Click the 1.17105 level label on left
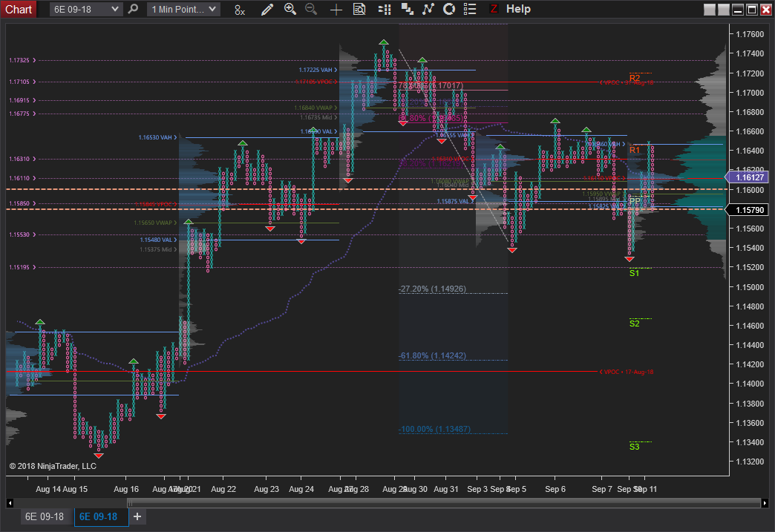775x532 pixels. (x=22, y=82)
